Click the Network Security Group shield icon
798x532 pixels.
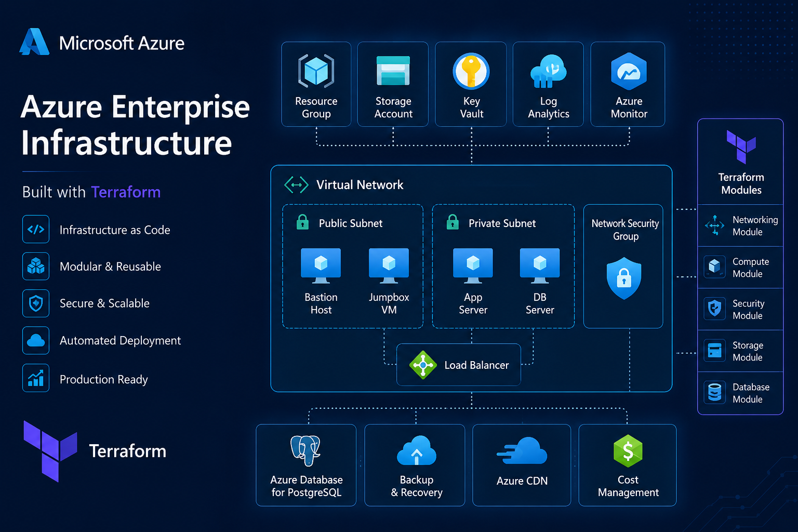click(x=623, y=278)
